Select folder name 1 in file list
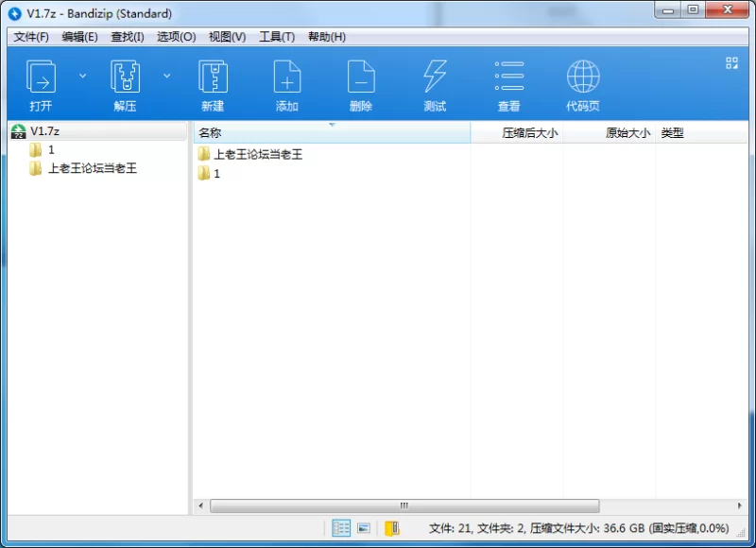This screenshot has height=548, width=756. coord(217,174)
